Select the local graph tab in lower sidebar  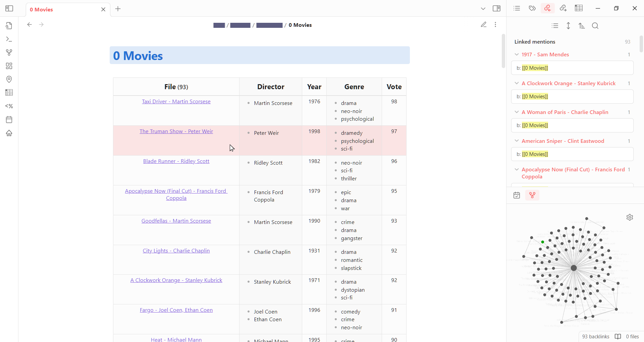click(x=532, y=195)
